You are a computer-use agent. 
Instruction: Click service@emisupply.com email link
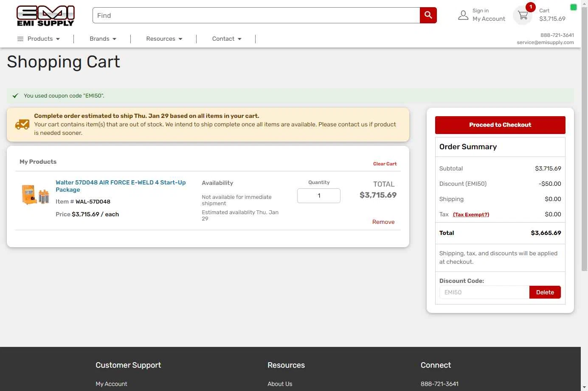tap(545, 42)
